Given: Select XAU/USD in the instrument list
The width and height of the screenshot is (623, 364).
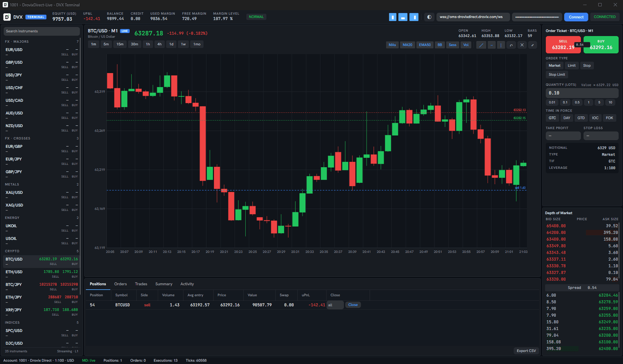Looking at the screenshot, I should (42, 194).
